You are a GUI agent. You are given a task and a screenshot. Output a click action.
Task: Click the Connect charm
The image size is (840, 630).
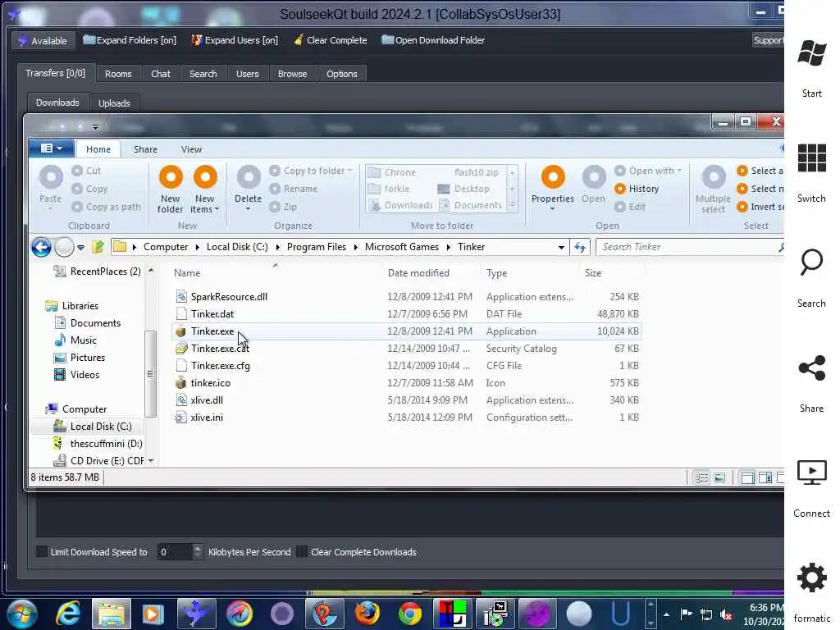tap(811, 488)
